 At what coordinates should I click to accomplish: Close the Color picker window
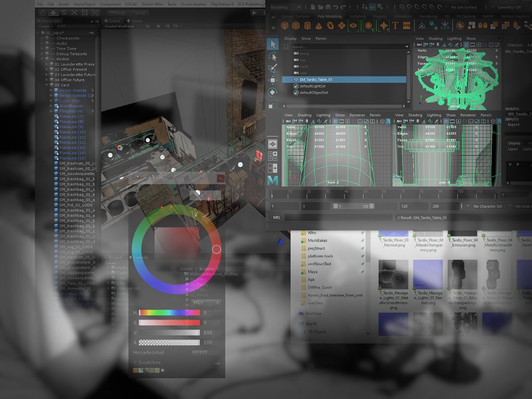pyautogui.click(x=221, y=179)
